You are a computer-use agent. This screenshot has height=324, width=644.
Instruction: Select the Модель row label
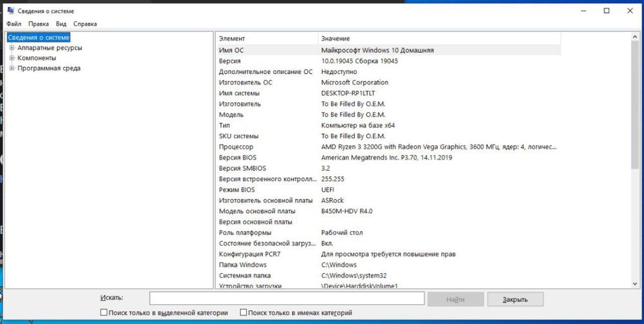tap(231, 115)
